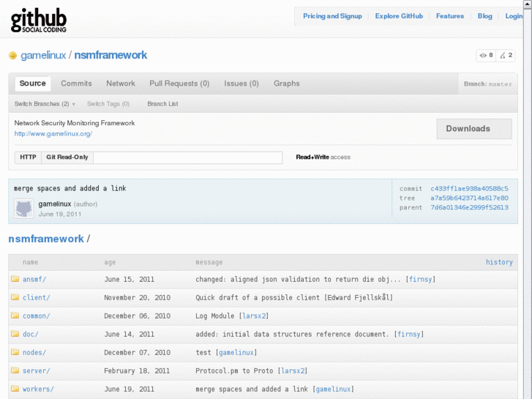Open the Commits tab
This screenshot has height=399, width=532.
coord(76,83)
